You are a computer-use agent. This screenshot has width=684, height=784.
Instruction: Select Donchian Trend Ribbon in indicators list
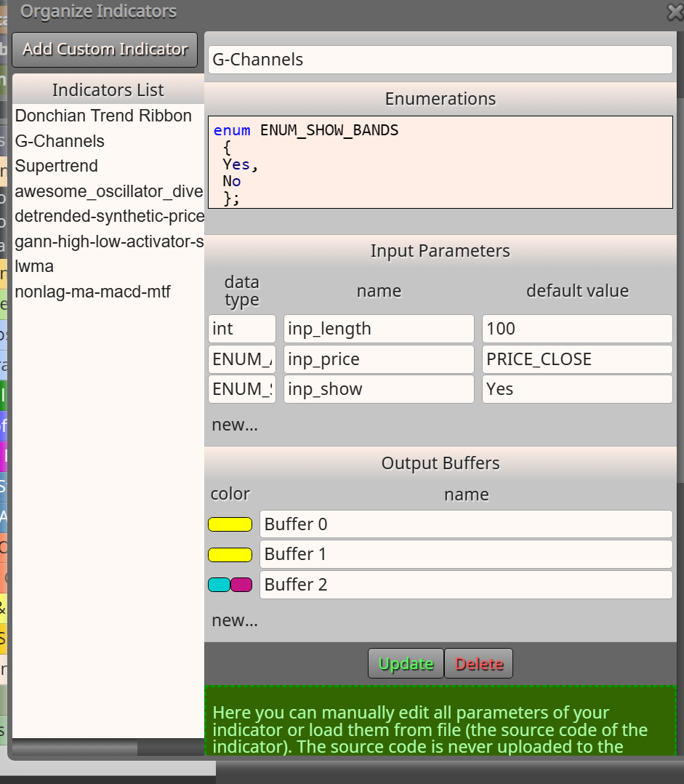103,116
